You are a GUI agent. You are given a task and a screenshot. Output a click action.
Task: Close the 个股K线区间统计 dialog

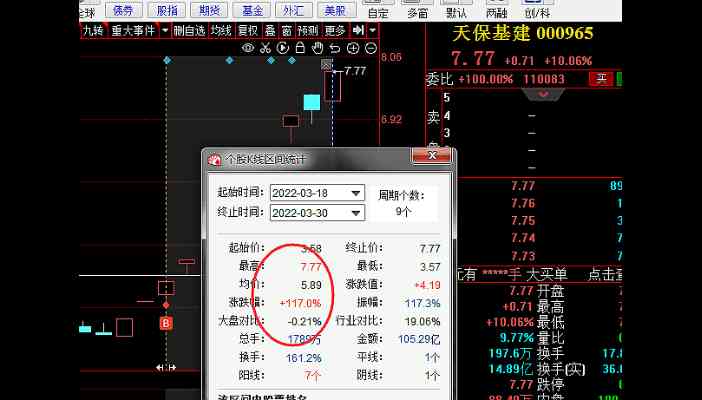[432, 155]
